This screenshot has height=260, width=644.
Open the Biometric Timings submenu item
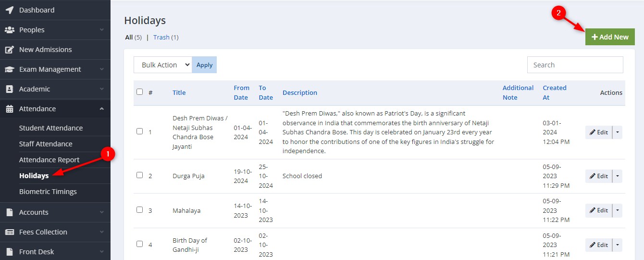point(48,192)
